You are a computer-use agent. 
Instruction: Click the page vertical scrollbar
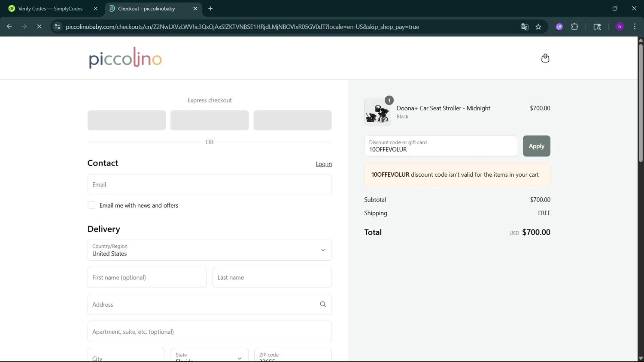[x=640, y=103]
